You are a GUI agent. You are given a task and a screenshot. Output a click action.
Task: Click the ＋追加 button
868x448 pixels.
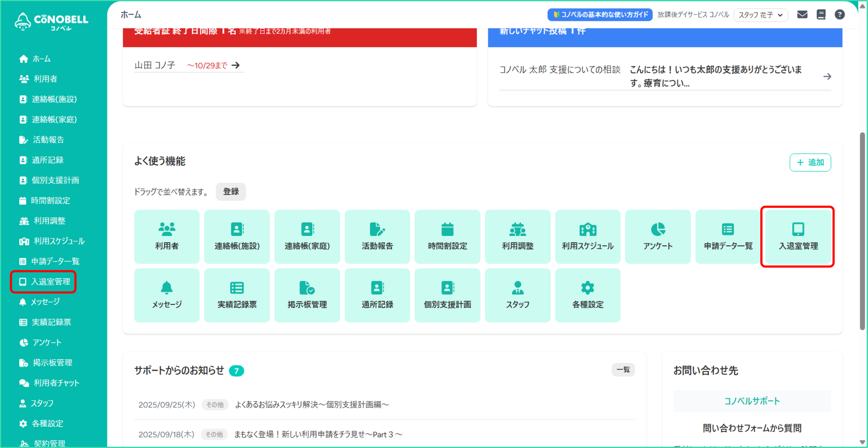810,162
